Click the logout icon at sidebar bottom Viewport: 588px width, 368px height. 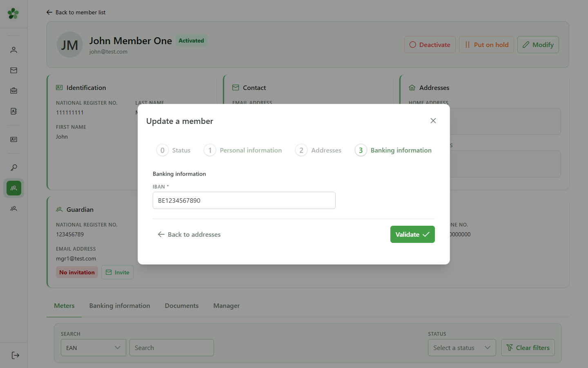click(15, 355)
